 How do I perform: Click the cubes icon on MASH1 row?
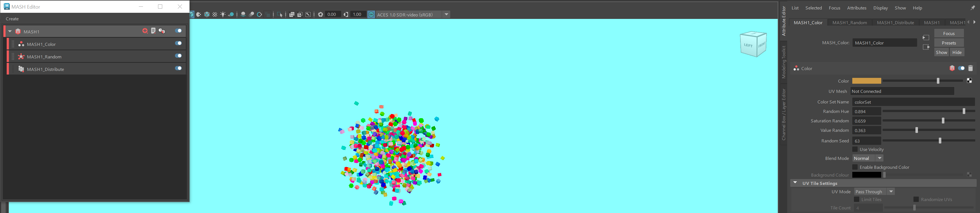(162, 31)
